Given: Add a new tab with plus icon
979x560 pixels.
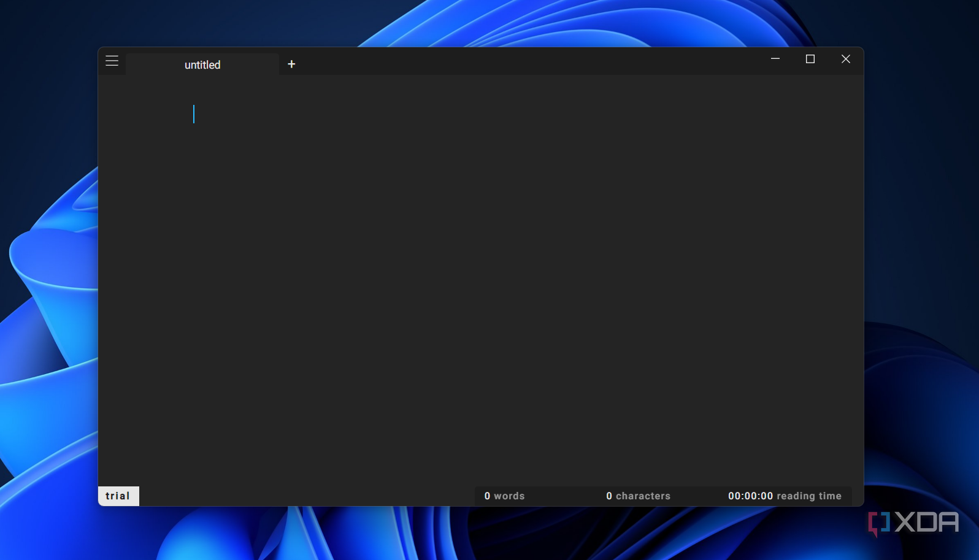Looking at the screenshot, I should (291, 64).
